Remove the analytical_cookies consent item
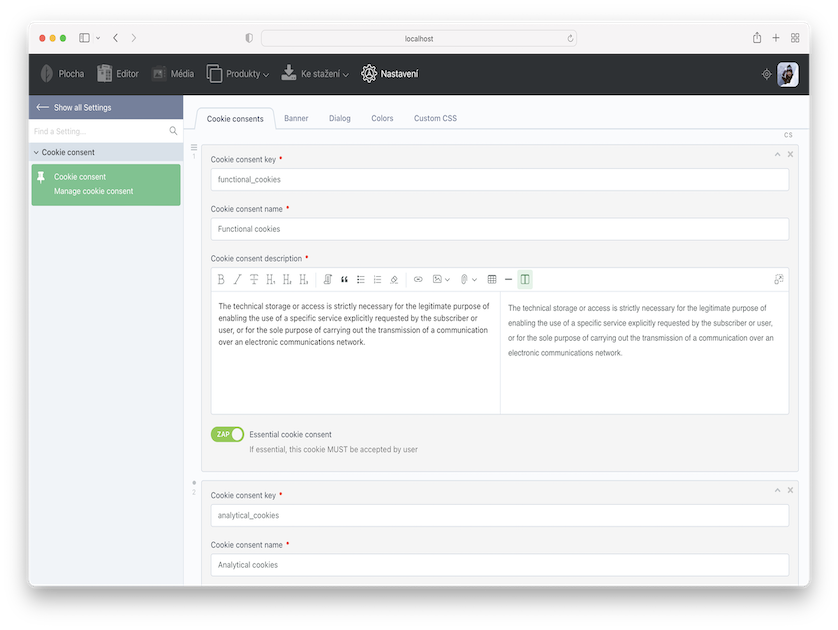This screenshot has width=838, height=630. [790, 491]
